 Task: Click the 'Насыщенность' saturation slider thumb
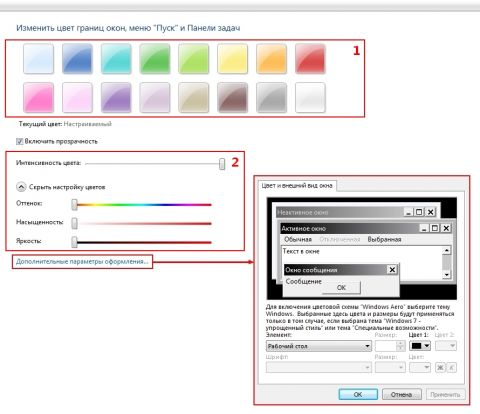(x=75, y=223)
